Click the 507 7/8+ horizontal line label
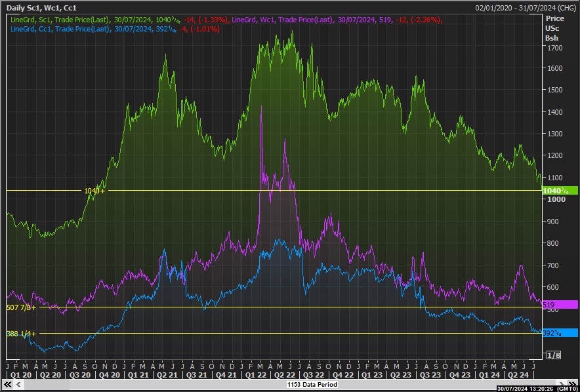The height and width of the screenshot is (392, 580). [x=21, y=307]
